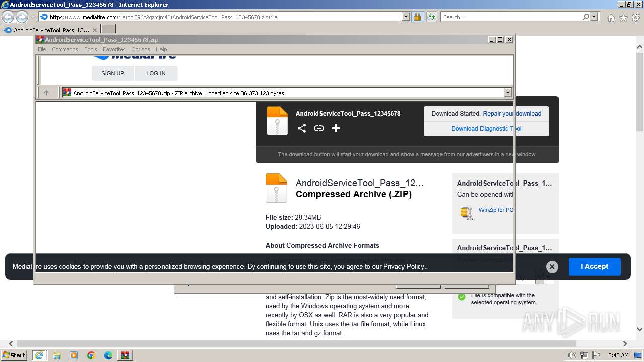
Task: Click the horizontal scrollbar right arrow
Action: pos(625,344)
